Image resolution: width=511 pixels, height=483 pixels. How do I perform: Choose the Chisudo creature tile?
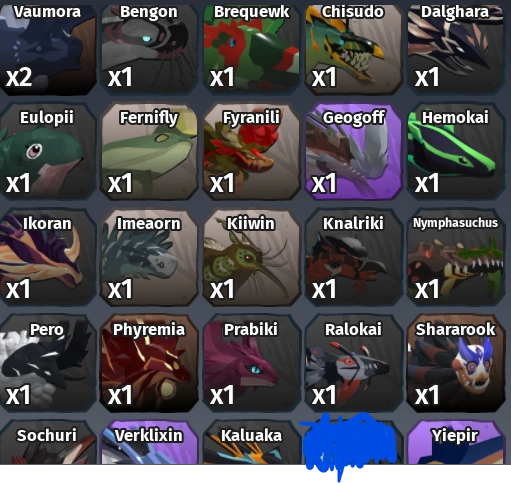[353, 48]
